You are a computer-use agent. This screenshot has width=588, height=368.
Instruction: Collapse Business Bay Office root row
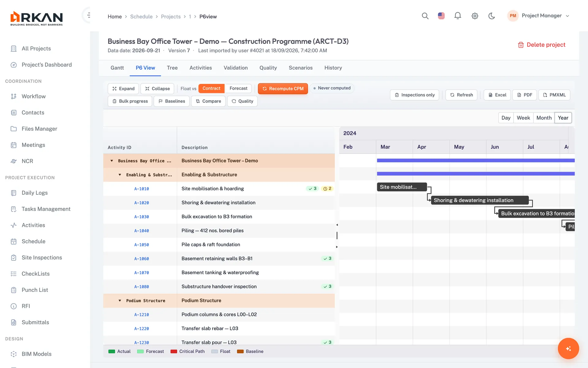(x=112, y=161)
